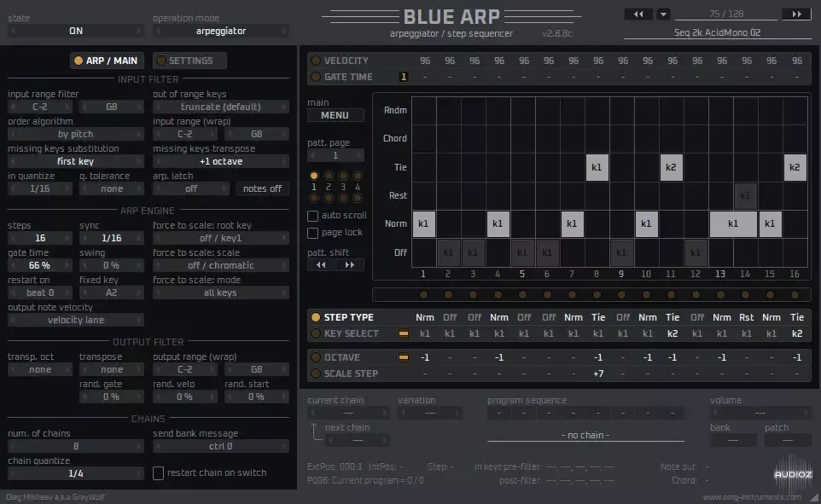Open the state ON selector
821x504 pixels.
pos(76,31)
